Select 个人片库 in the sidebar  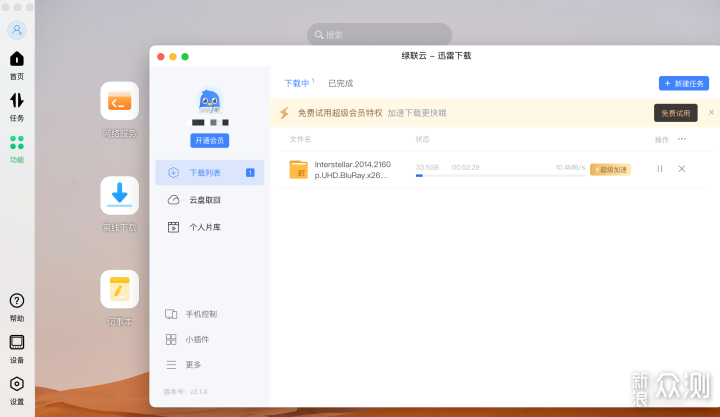(209, 227)
